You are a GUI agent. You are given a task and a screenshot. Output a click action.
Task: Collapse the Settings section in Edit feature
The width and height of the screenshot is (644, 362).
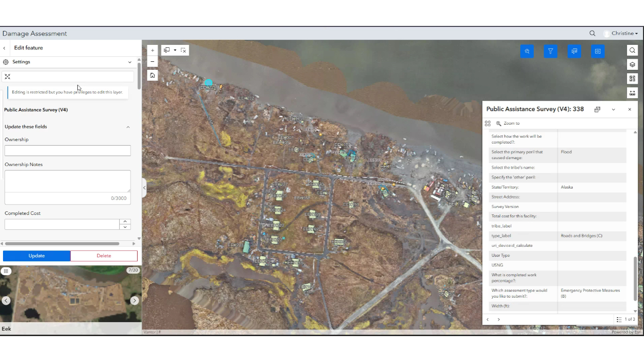(129, 62)
